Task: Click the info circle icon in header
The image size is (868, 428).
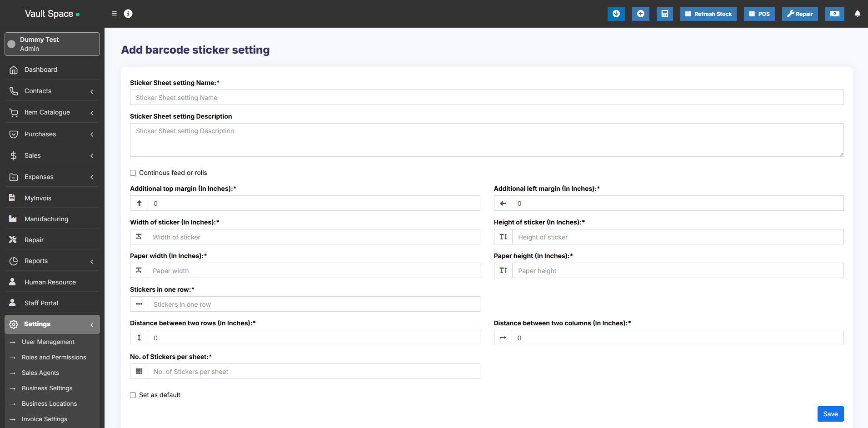Action: 128,14
